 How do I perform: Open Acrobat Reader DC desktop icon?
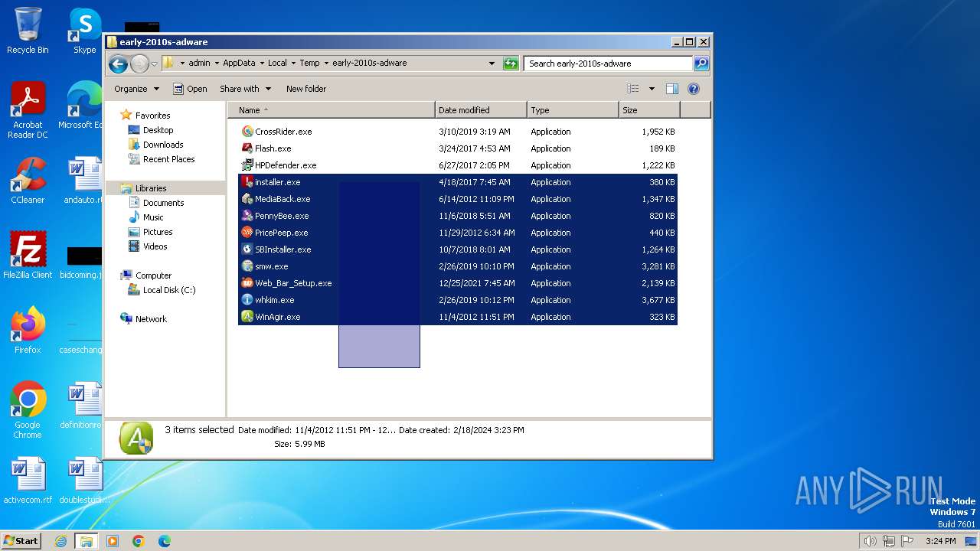coord(28,110)
